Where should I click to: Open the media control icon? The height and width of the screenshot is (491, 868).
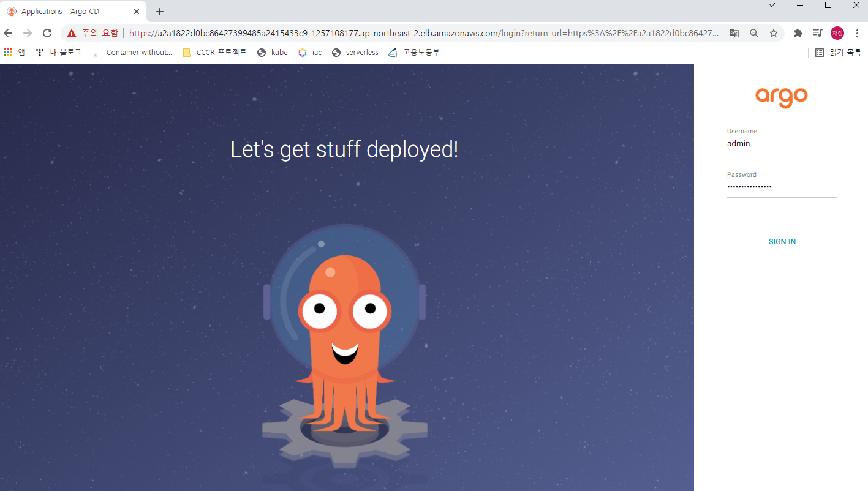click(817, 33)
